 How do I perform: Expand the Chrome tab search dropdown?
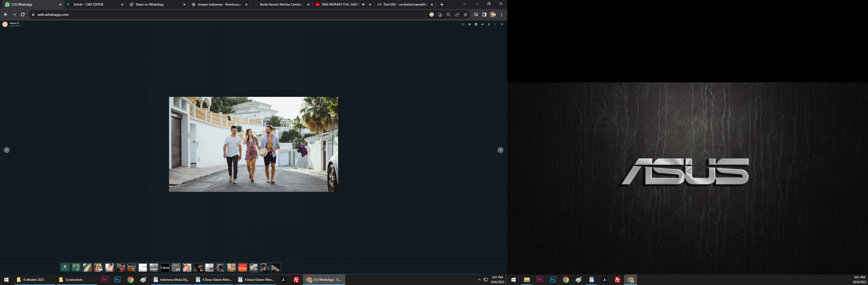click(464, 4)
